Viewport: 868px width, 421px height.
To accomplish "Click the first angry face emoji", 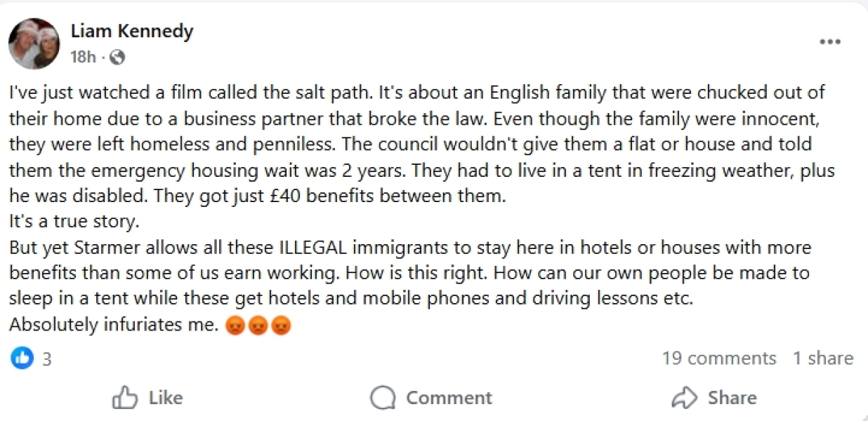I will coord(234,325).
